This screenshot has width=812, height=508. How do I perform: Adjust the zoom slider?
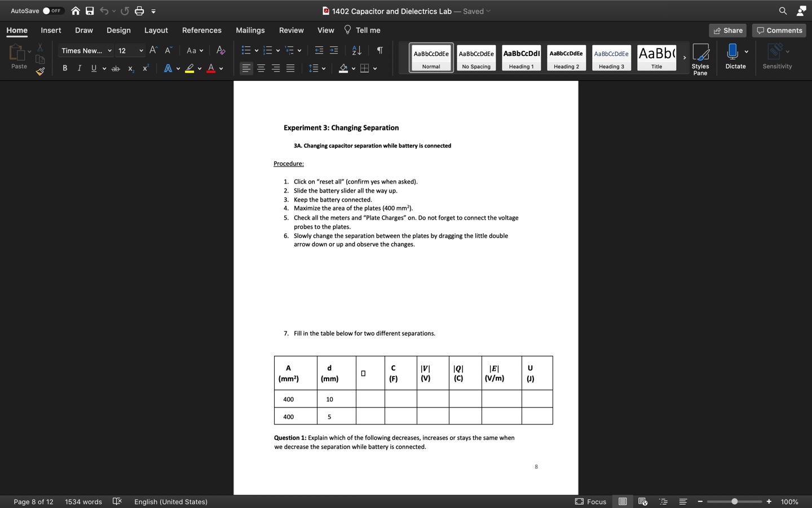pos(734,501)
